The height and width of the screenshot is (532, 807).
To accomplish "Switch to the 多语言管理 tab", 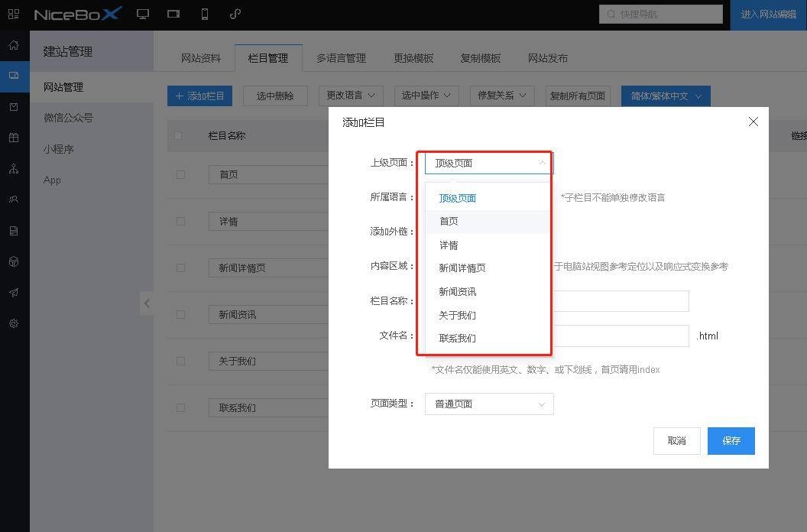I will click(x=342, y=57).
